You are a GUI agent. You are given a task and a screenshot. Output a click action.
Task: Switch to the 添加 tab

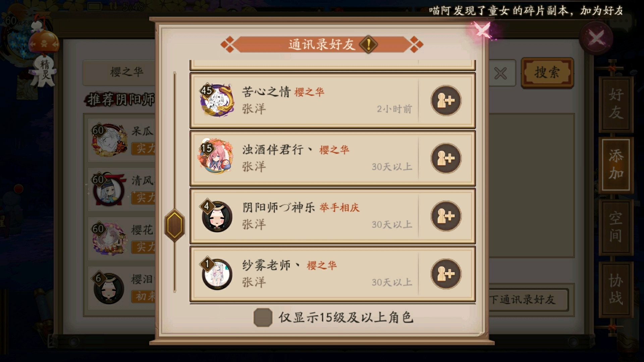616,165
